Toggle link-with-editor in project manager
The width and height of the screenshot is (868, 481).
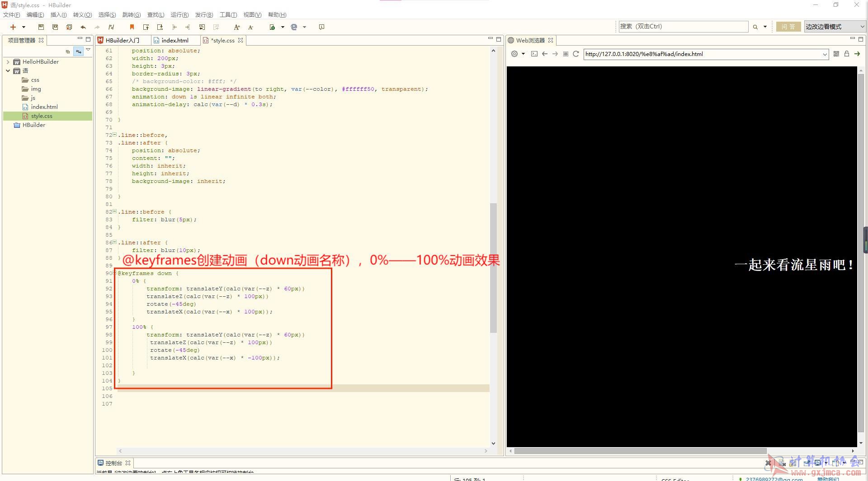pyautogui.click(x=79, y=51)
